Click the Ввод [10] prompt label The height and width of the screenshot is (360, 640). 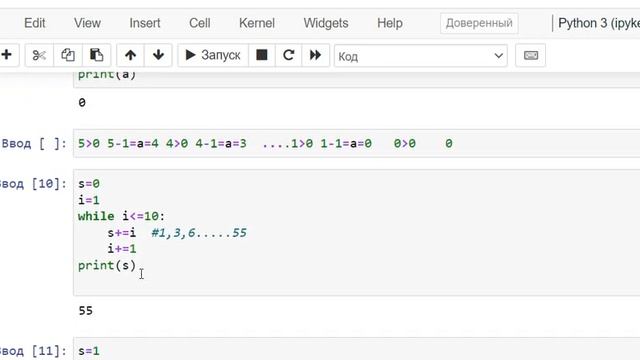point(33,184)
